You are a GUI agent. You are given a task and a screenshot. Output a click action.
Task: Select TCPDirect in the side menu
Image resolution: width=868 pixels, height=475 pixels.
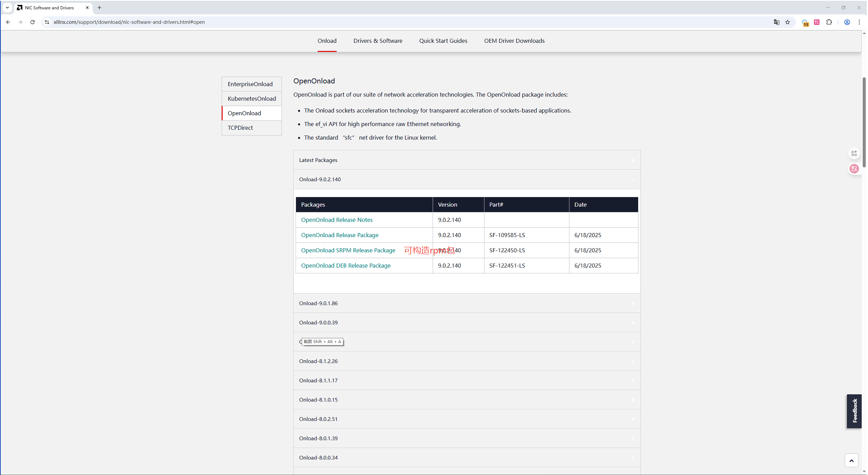(x=240, y=128)
